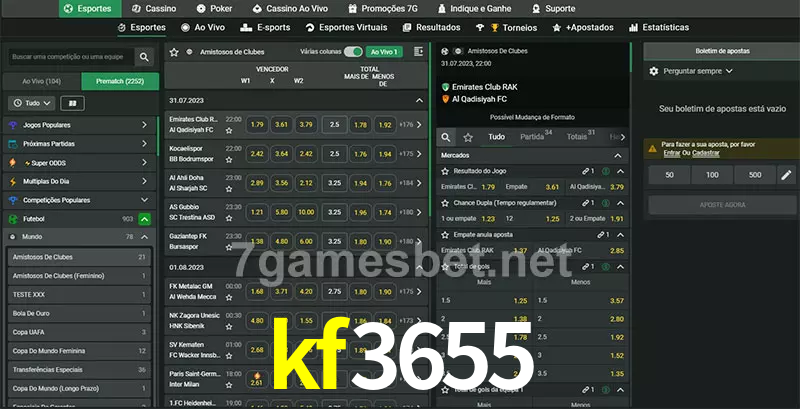Collapse the Futebol green chevron

(144, 219)
